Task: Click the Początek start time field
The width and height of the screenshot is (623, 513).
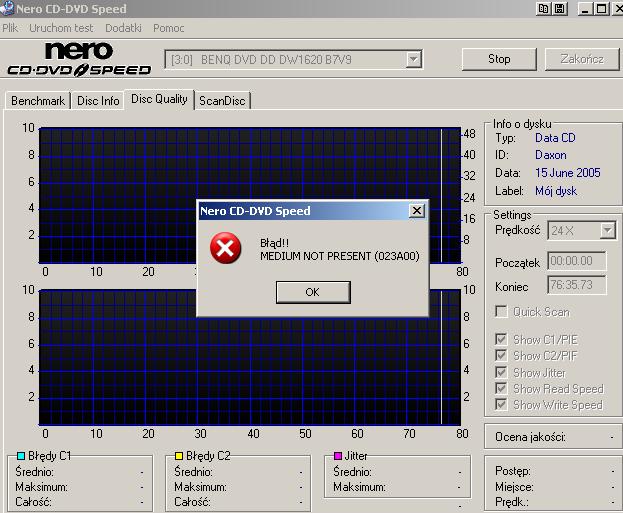Action: click(577, 261)
